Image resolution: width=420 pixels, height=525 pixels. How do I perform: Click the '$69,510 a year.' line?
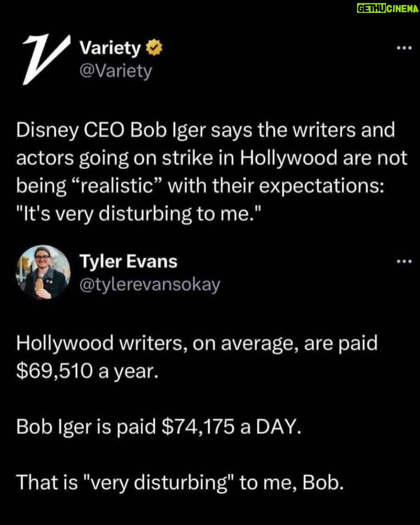(87, 371)
